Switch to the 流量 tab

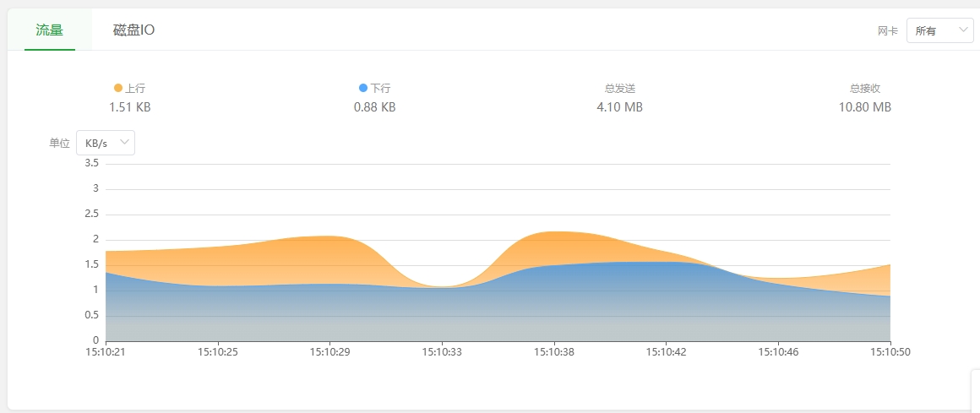[x=50, y=30]
